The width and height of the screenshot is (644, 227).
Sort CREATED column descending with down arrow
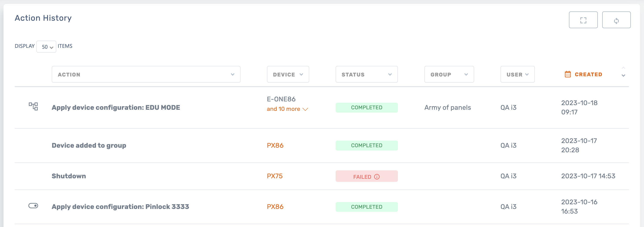tap(623, 76)
